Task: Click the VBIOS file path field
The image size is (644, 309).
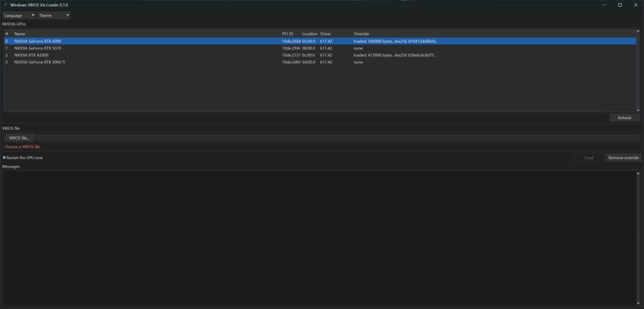Action: pos(338,138)
